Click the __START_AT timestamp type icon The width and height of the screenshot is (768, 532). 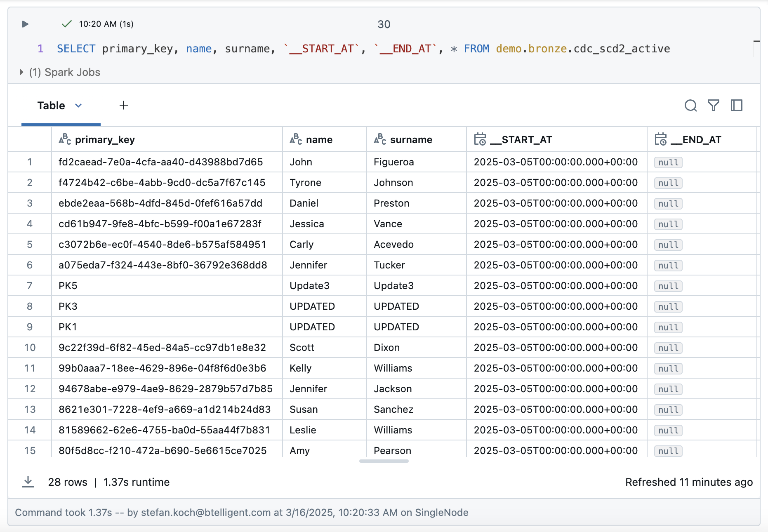click(x=480, y=139)
